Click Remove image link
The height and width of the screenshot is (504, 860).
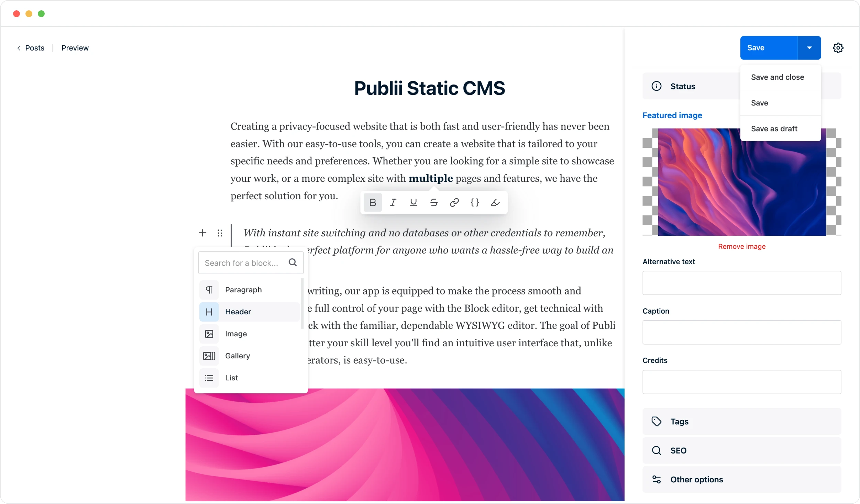[742, 246]
